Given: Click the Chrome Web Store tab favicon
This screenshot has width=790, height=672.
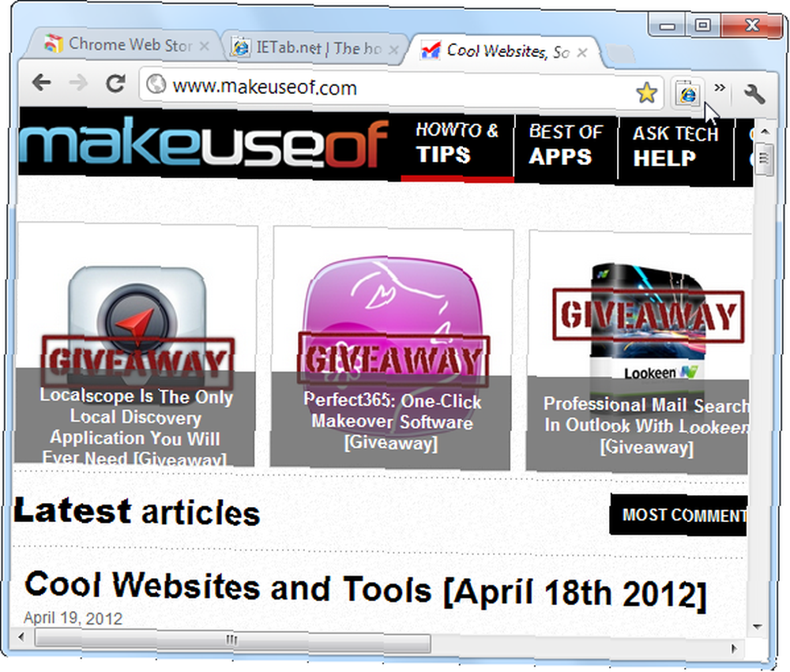Looking at the screenshot, I should pos(54,43).
